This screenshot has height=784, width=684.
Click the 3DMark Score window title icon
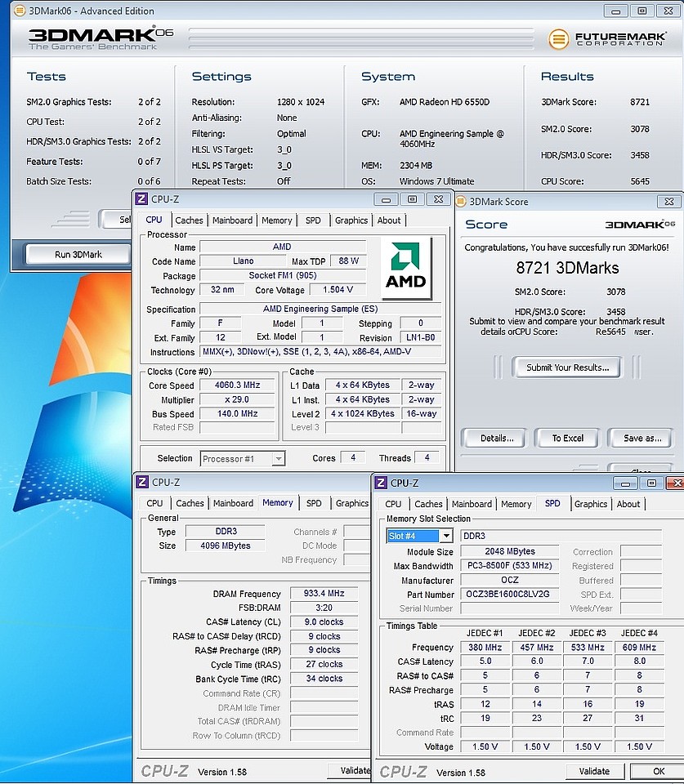pyautogui.click(x=462, y=202)
